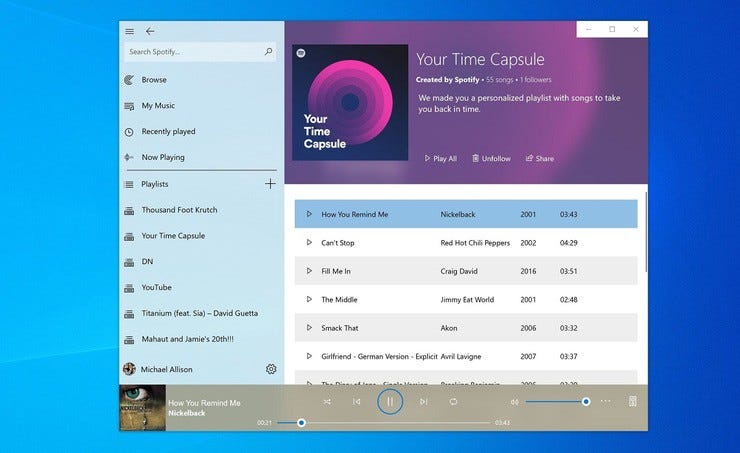Select Jimmy Eat World artist name

click(x=467, y=300)
